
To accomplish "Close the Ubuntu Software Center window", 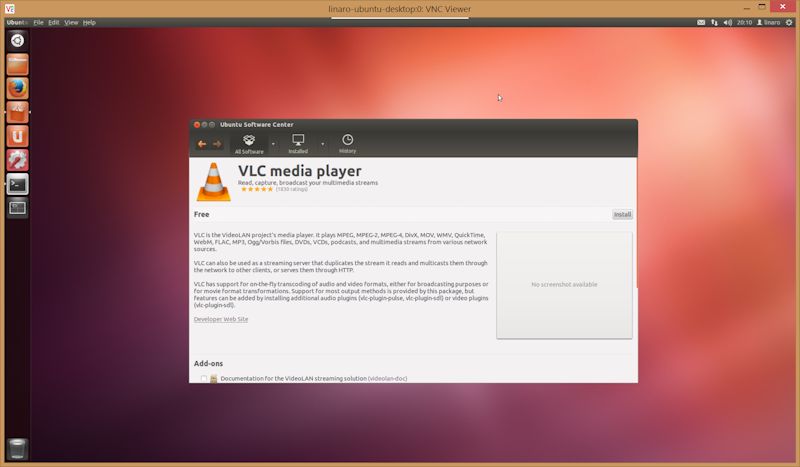I will click(197, 125).
